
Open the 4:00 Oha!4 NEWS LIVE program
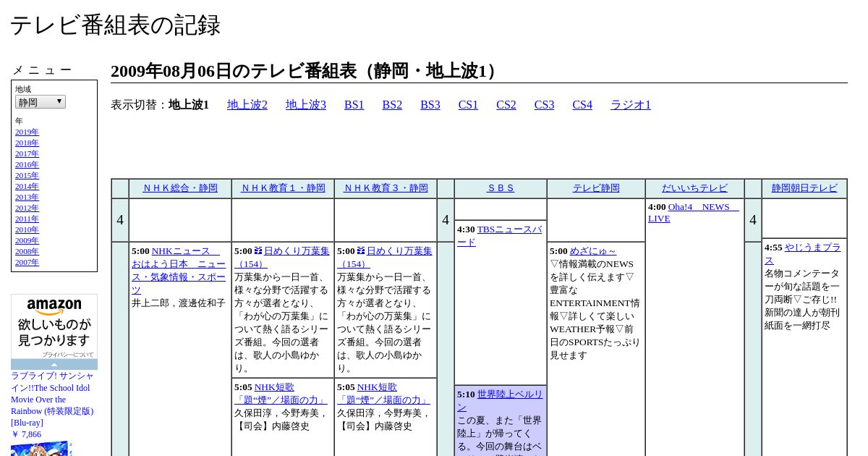pos(694,213)
